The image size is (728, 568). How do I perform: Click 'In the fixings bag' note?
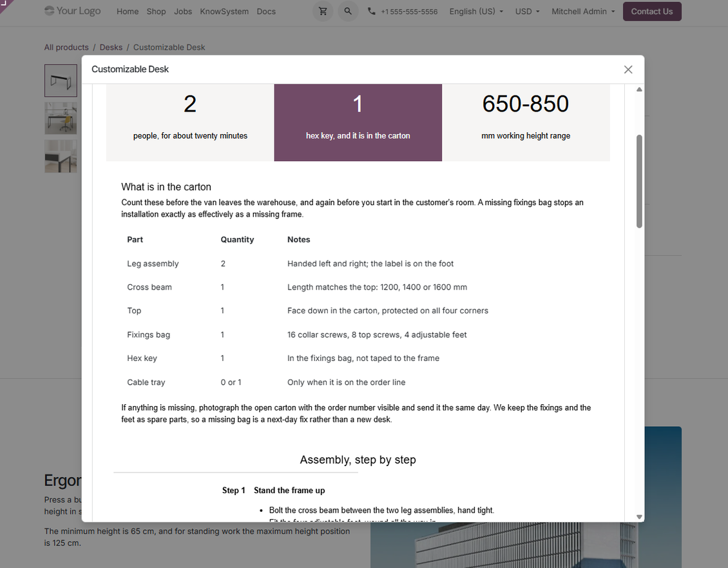[x=363, y=358]
